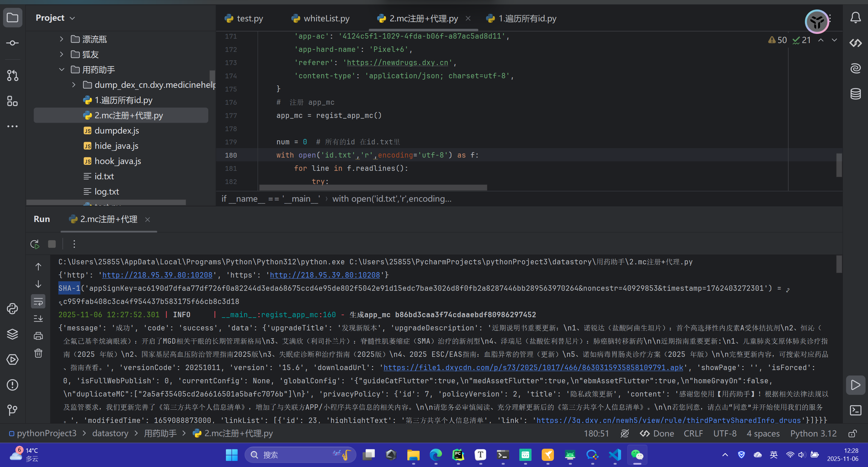Open the proxy link http://218.95.39.80:10208
This screenshot has height=467, width=868.
tap(157, 275)
